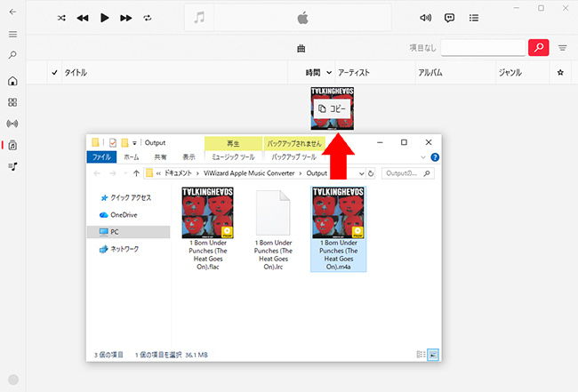
Task: Select the Born Under Punches .m4a file
Action: [339, 228]
